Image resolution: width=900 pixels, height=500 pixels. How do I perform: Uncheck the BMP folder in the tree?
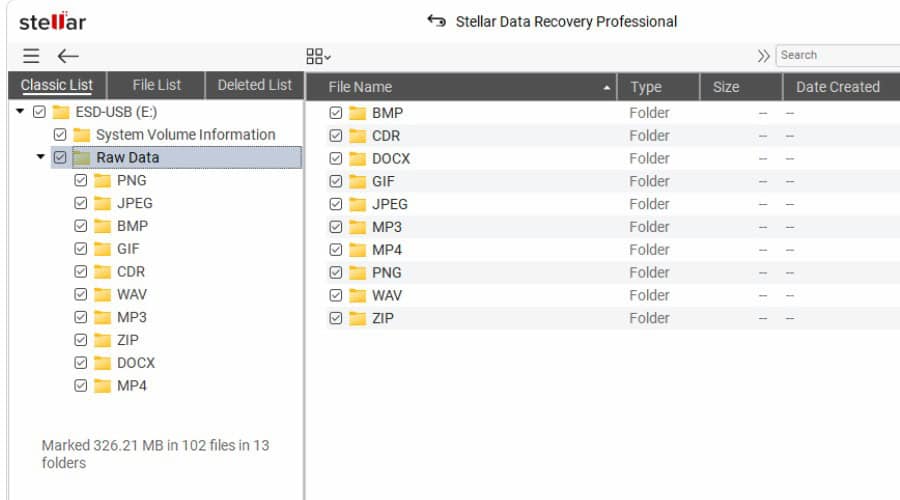(x=80, y=226)
